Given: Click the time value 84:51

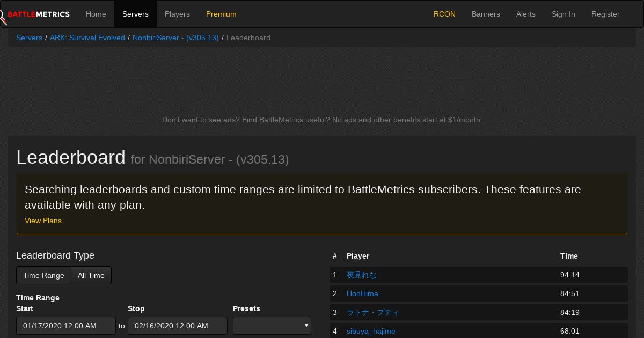Looking at the screenshot, I should pyautogui.click(x=570, y=293).
